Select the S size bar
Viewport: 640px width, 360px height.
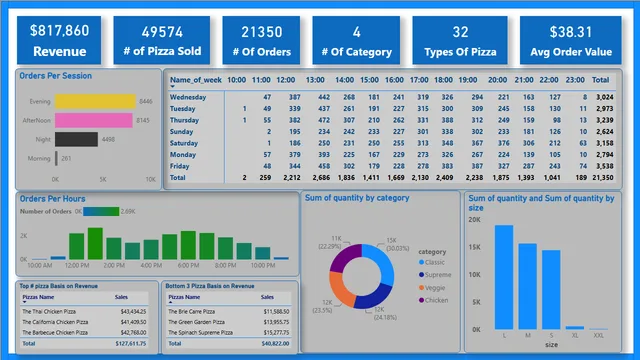click(551, 290)
